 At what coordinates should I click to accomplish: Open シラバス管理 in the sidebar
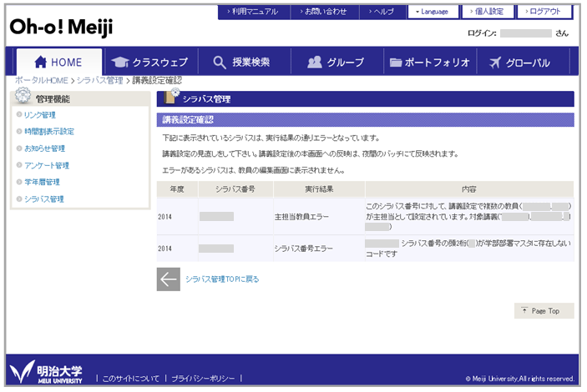click(x=44, y=199)
